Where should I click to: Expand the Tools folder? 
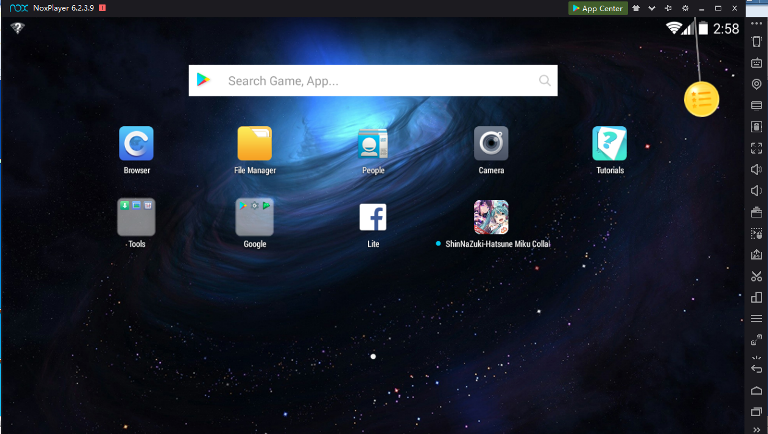pos(136,217)
